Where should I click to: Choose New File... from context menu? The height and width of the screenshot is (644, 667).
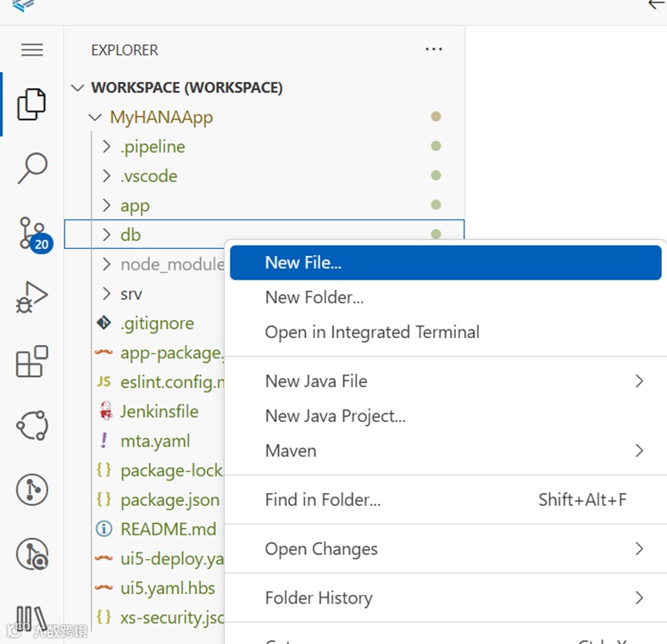(x=303, y=263)
